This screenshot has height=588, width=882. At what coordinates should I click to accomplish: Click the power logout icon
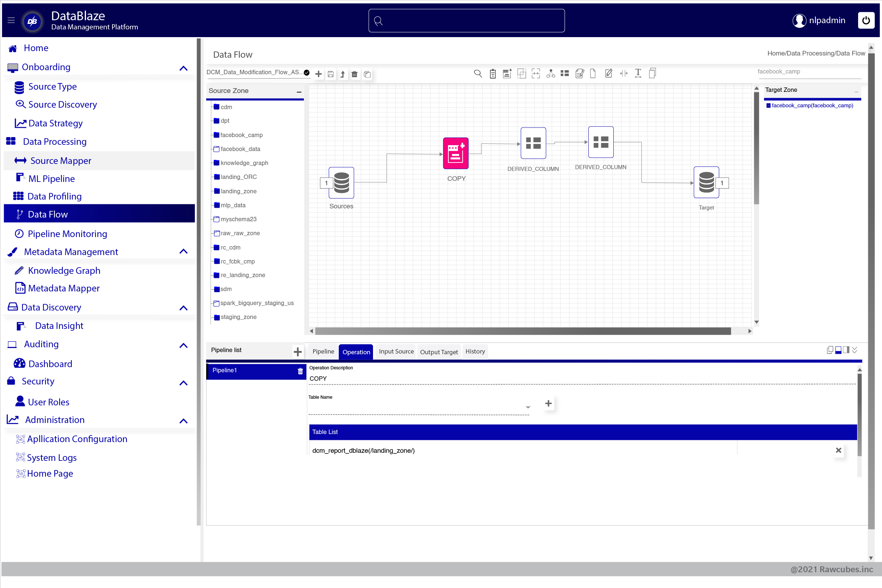[x=866, y=20]
